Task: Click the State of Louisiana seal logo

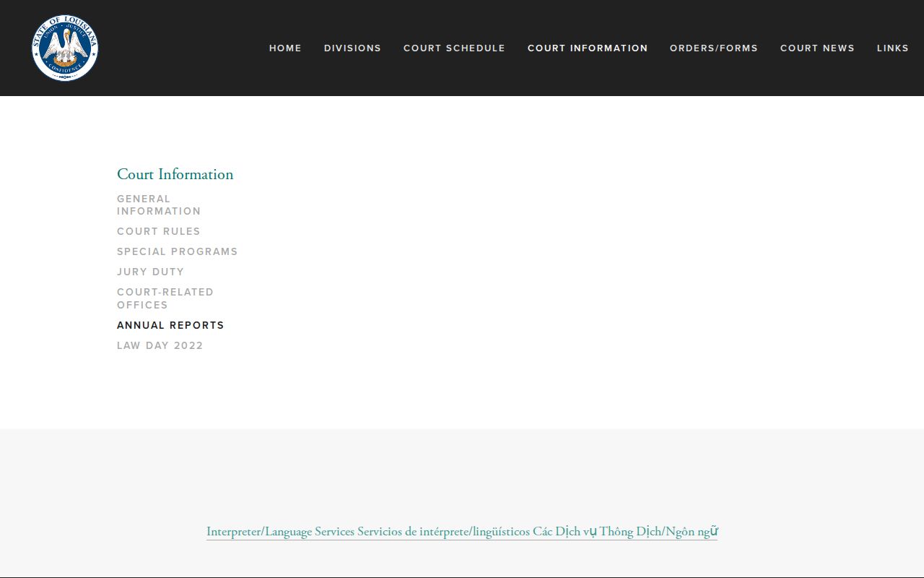Action: point(65,48)
